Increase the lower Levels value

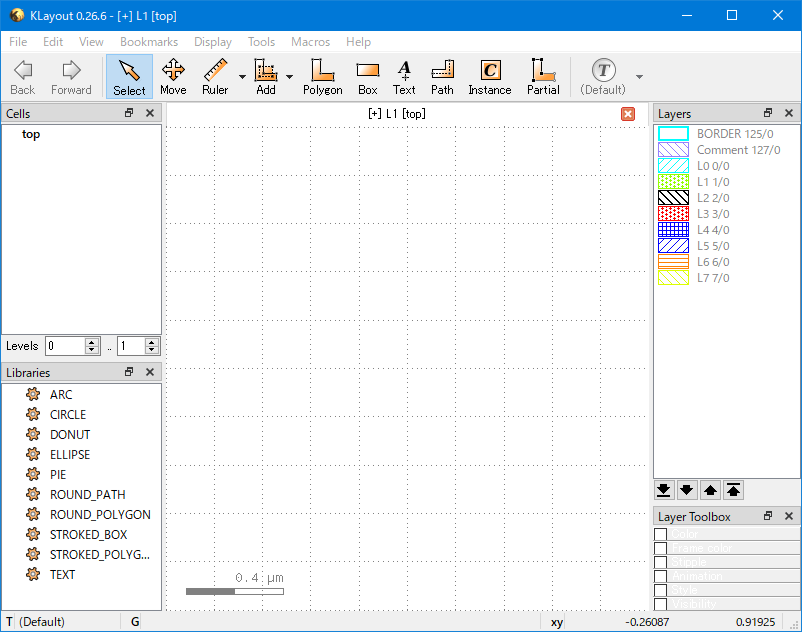click(x=92, y=342)
